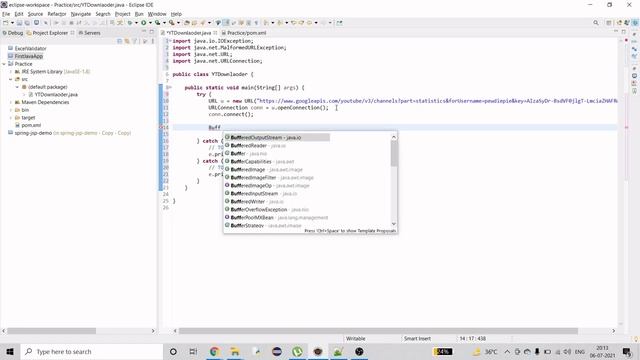Switch to the Servers view tab
The height and width of the screenshot is (360, 640).
point(89,33)
